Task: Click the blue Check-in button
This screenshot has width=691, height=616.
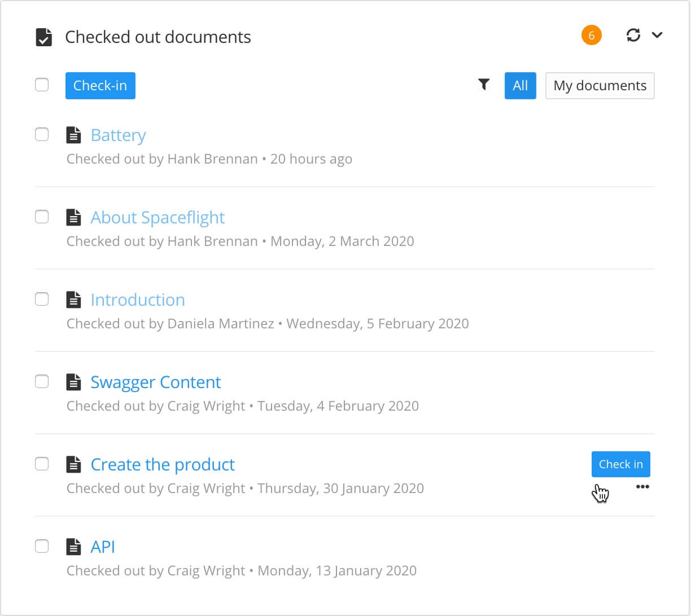Action: (x=100, y=85)
